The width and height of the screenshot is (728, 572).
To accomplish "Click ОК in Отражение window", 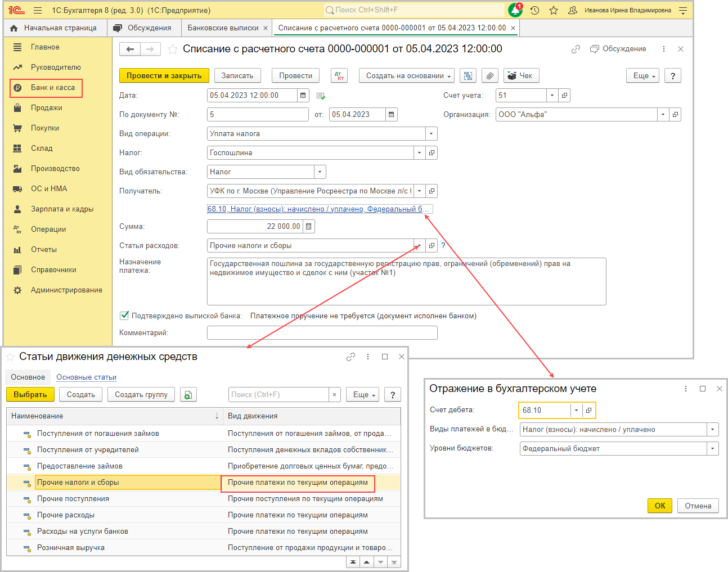I will pyautogui.click(x=660, y=506).
